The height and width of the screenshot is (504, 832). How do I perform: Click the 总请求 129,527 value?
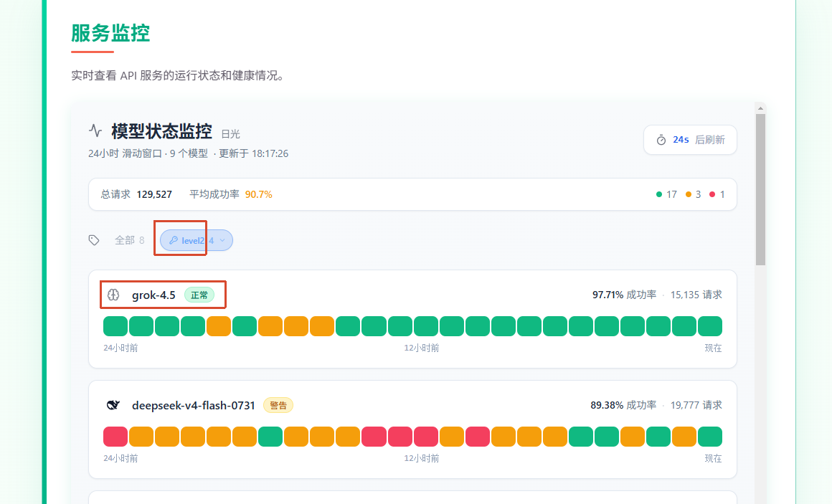154,195
